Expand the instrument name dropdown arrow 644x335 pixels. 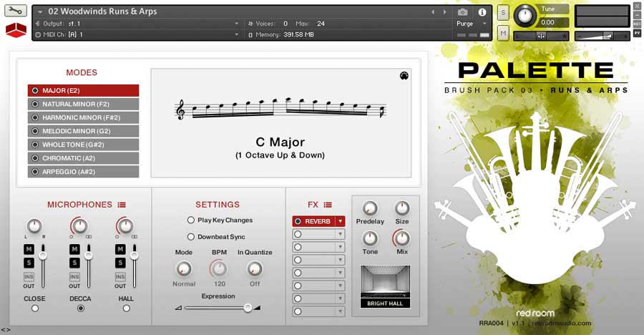click(x=40, y=12)
